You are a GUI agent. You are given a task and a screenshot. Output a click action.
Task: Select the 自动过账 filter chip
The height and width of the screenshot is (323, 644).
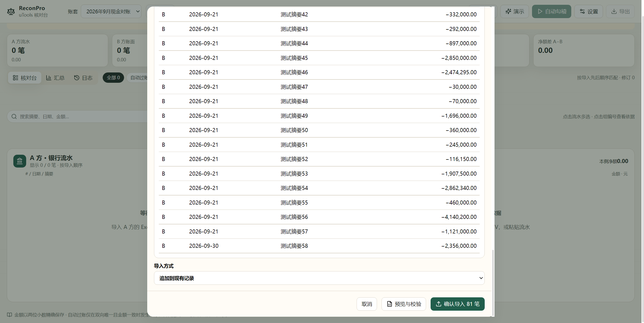pos(137,78)
